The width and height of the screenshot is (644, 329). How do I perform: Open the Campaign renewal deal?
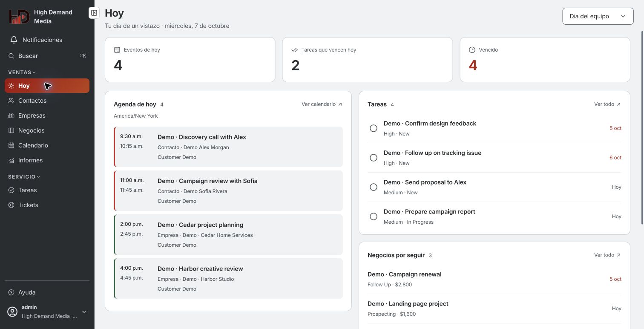[x=494, y=279]
